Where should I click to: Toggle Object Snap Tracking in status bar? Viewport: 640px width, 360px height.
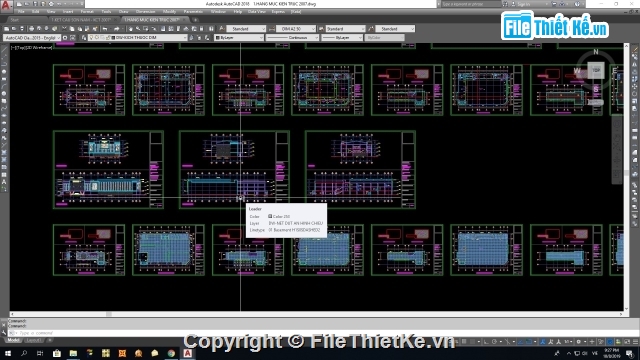point(520,342)
